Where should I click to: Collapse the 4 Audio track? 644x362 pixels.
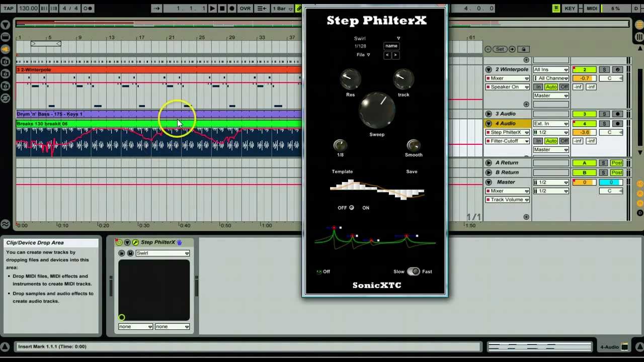489,124
